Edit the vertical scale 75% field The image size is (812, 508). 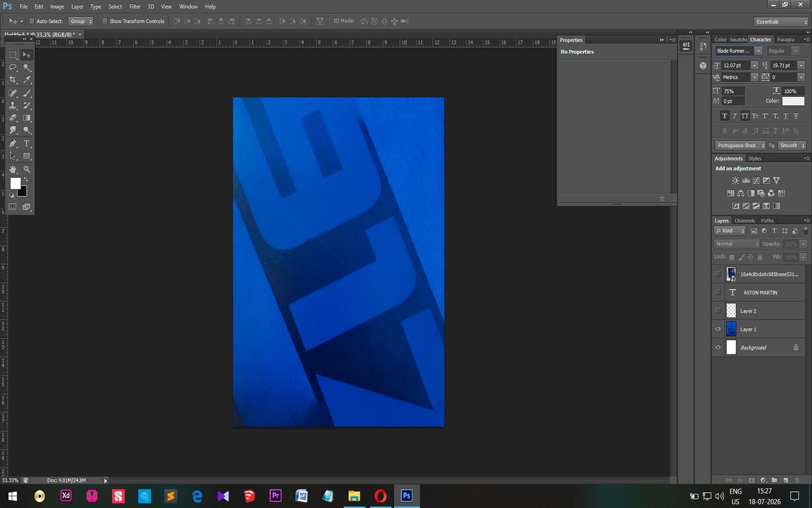point(733,91)
